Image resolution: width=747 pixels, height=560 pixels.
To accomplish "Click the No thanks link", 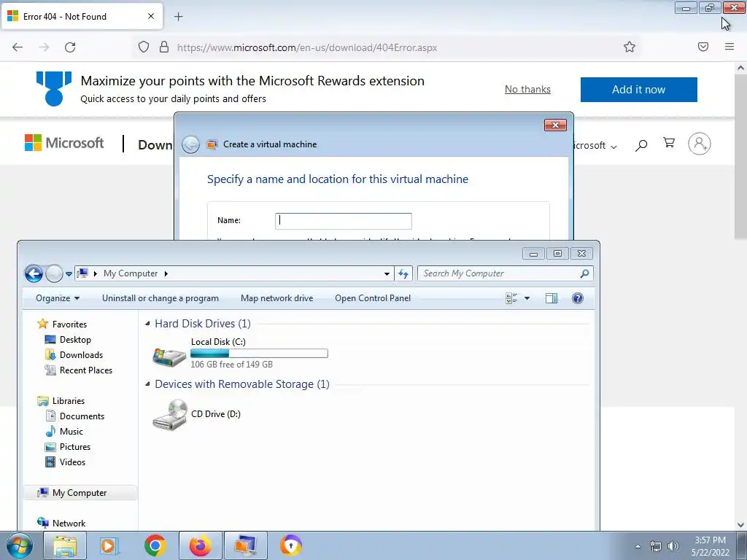I will (527, 89).
